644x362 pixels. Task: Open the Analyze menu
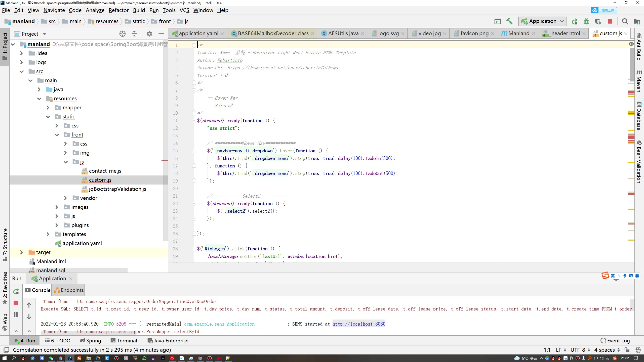[x=95, y=10]
